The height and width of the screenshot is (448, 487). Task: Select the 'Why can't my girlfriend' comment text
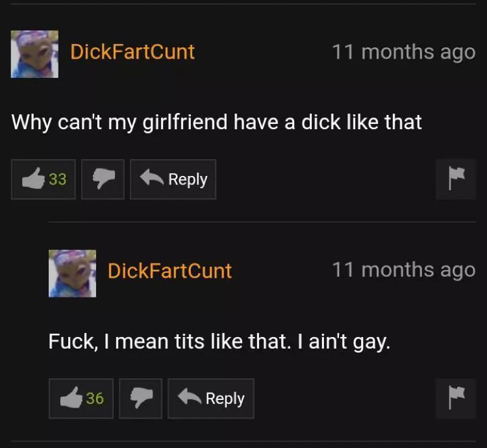[x=216, y=122]
